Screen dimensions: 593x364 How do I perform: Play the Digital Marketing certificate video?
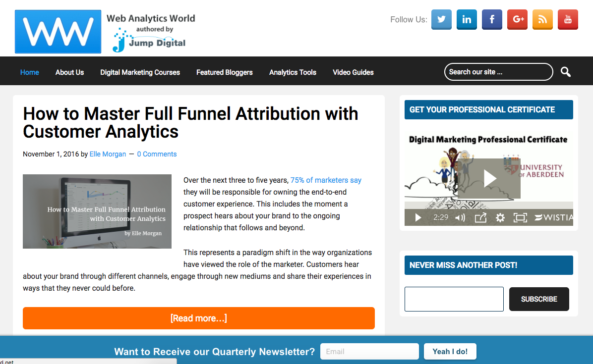(x=489, y=178)
